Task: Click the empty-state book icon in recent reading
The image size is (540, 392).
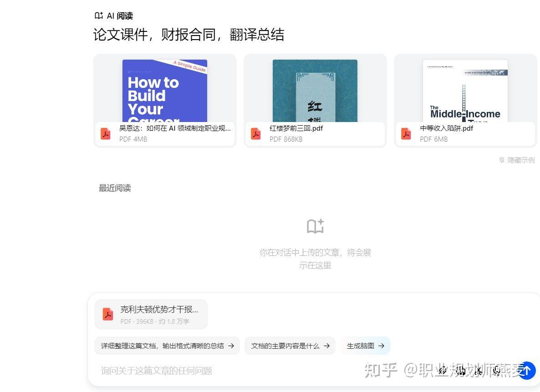Action: pyautogui.click(x=315, y=226)
